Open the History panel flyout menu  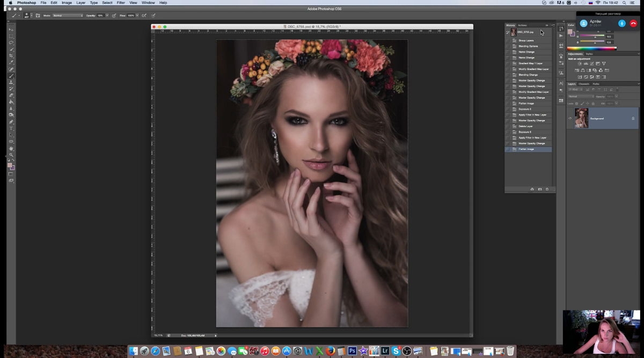click(x=553, y=25)
